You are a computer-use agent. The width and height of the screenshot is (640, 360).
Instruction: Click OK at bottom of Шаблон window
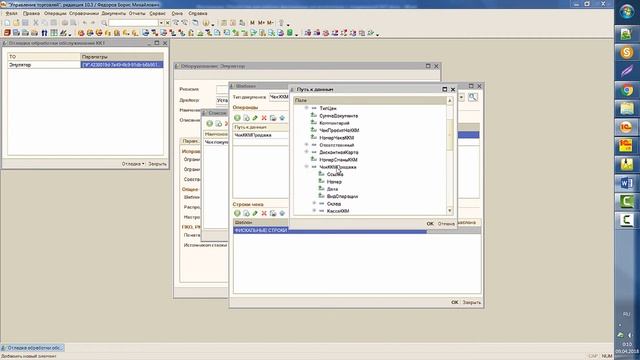455,302
